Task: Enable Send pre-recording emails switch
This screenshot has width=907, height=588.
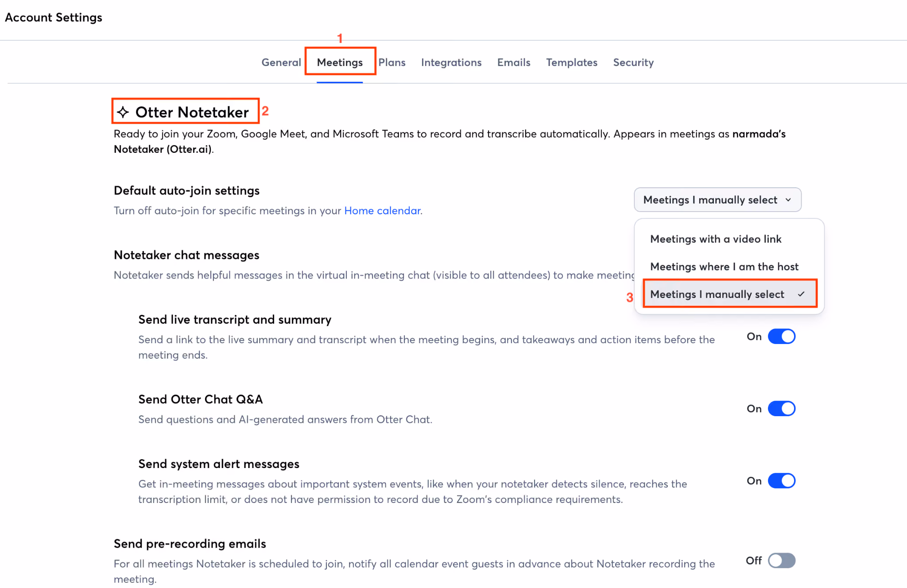Action: pos(782,561)
